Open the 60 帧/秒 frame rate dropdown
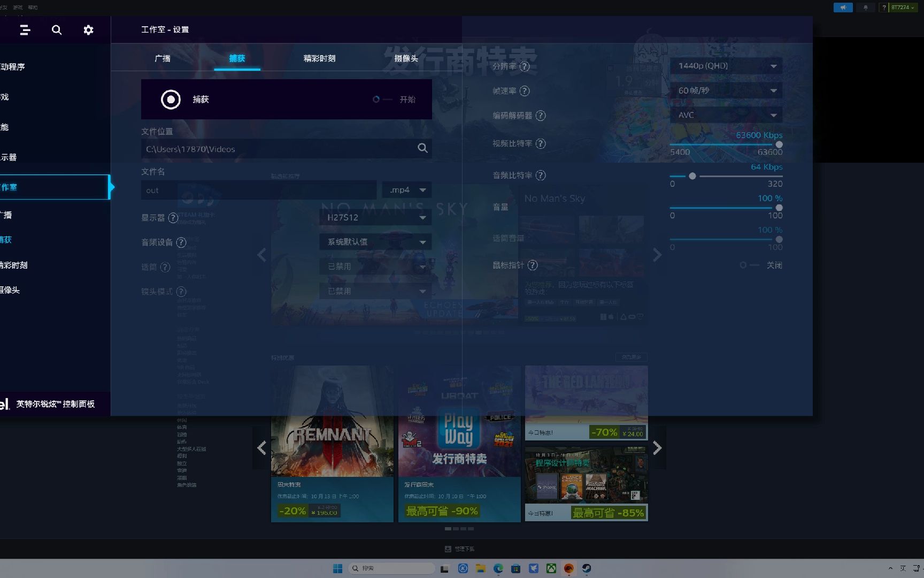This screenshot has height=578, width=924. 726,90
